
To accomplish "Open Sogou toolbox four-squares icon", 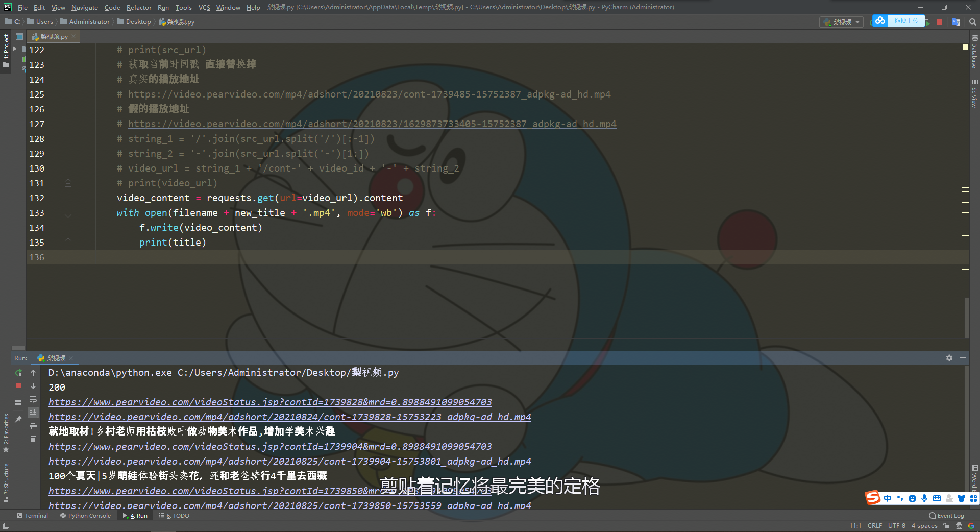I will (974, 498).
